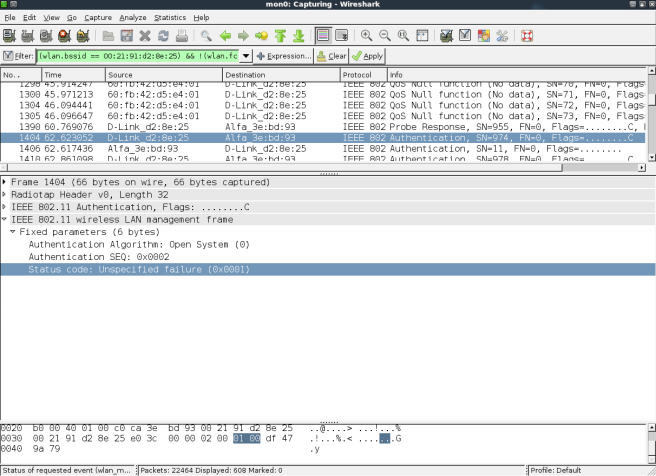
Task: Open the Analyze menu
Action: pyautogui.click(x=132, y=18)
